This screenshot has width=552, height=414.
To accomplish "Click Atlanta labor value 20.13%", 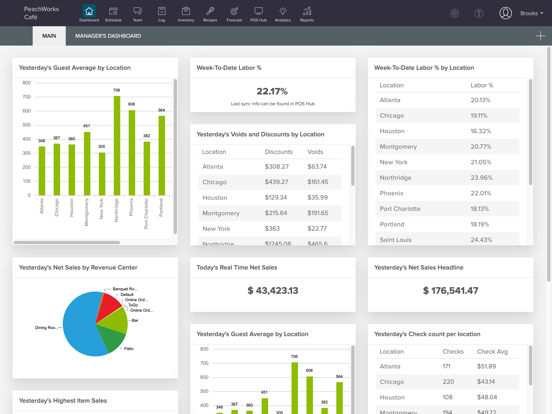I will click(x=480, y=100).
